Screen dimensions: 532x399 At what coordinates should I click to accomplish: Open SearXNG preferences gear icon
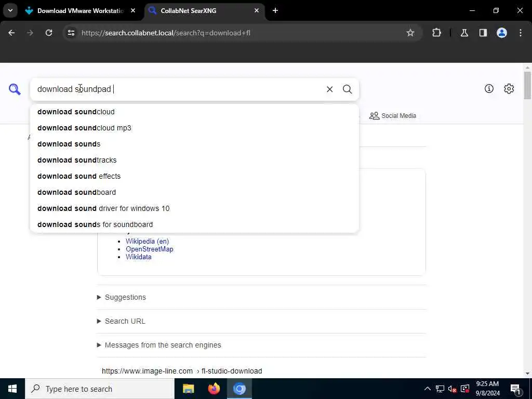509,88
